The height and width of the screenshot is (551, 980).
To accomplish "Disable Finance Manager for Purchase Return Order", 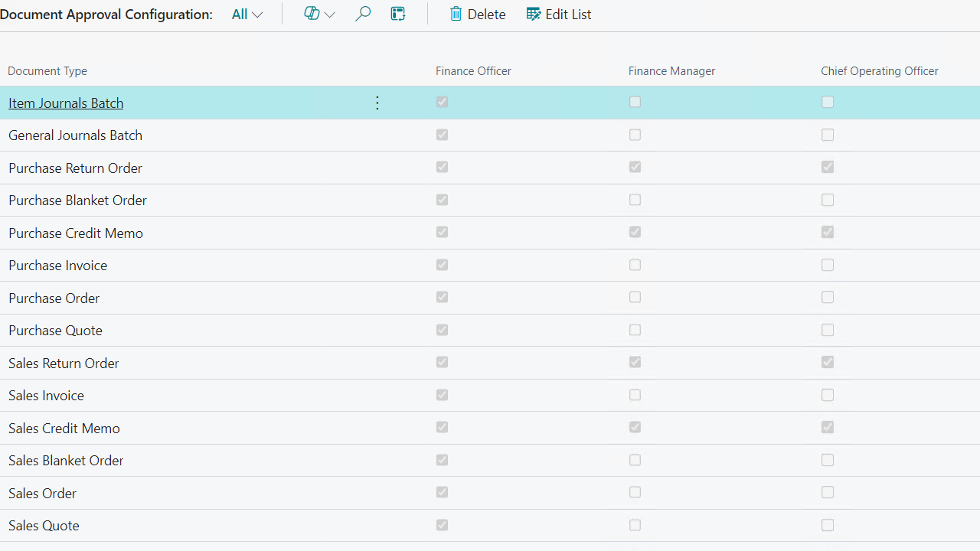I will pyautogui.click(x=635, y=167).
